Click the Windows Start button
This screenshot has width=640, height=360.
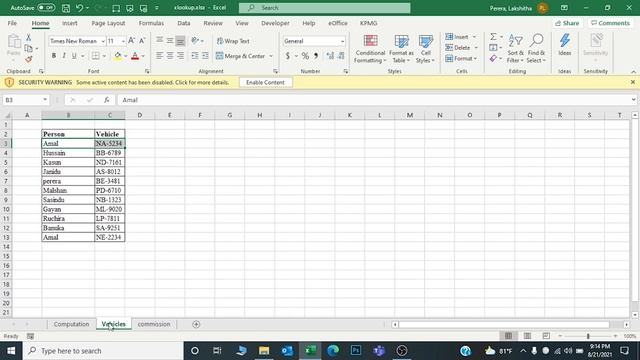(11, 351)
